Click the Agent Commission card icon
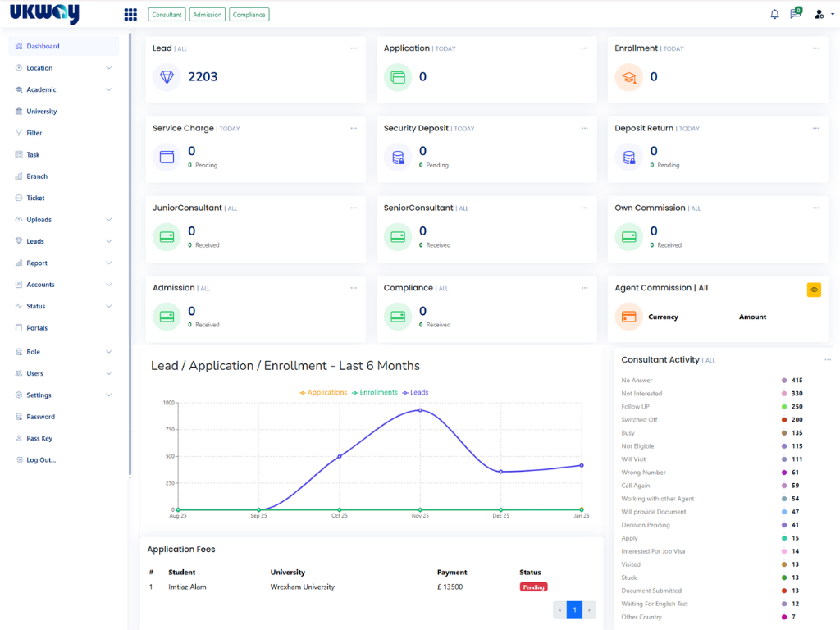The width and height of the screenshot is (840, 630). pos(629,317)
